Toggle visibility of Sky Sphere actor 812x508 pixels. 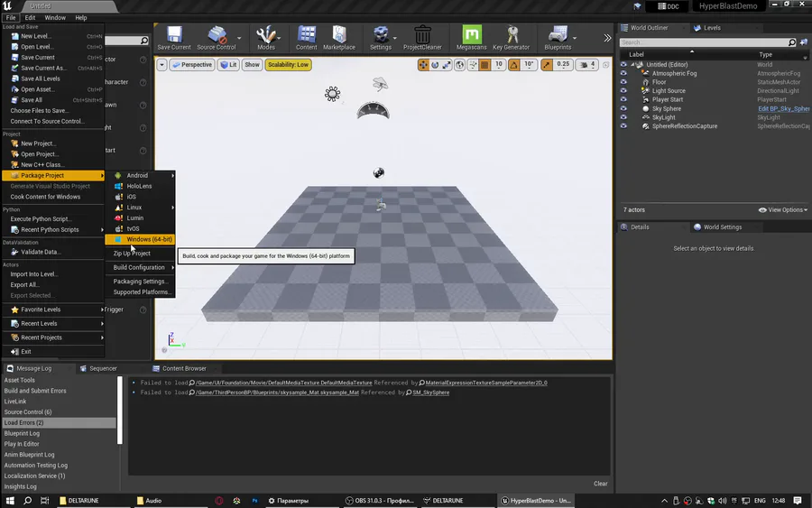[623, 109]
